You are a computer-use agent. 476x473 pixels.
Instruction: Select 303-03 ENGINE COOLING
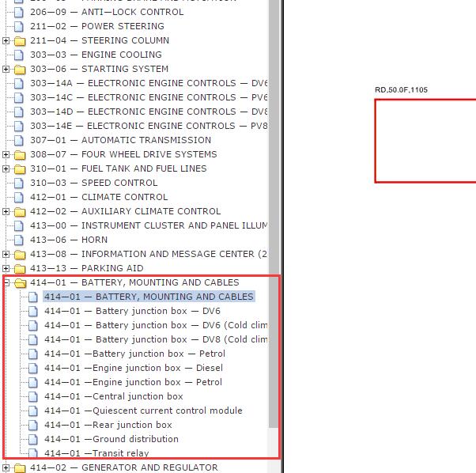[96, 55]
